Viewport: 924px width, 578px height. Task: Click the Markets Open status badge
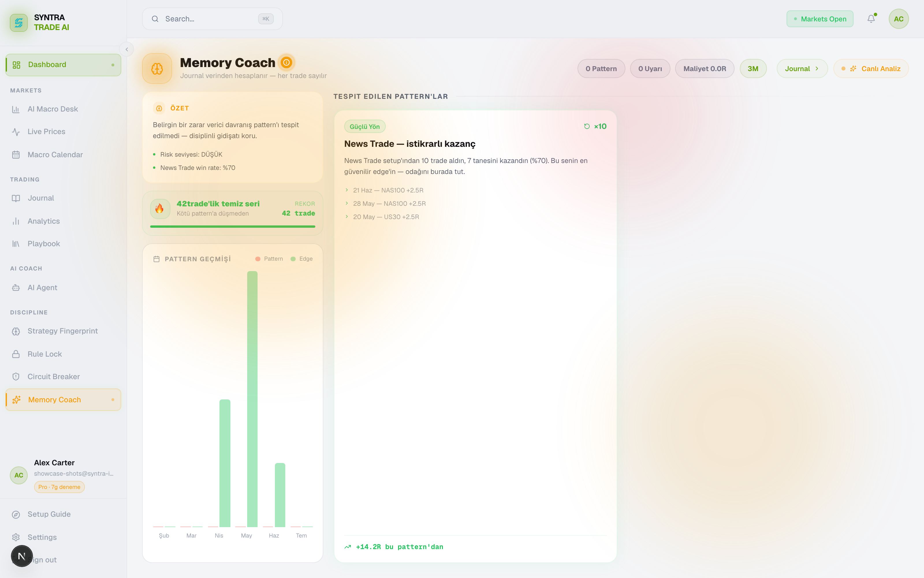820,19
